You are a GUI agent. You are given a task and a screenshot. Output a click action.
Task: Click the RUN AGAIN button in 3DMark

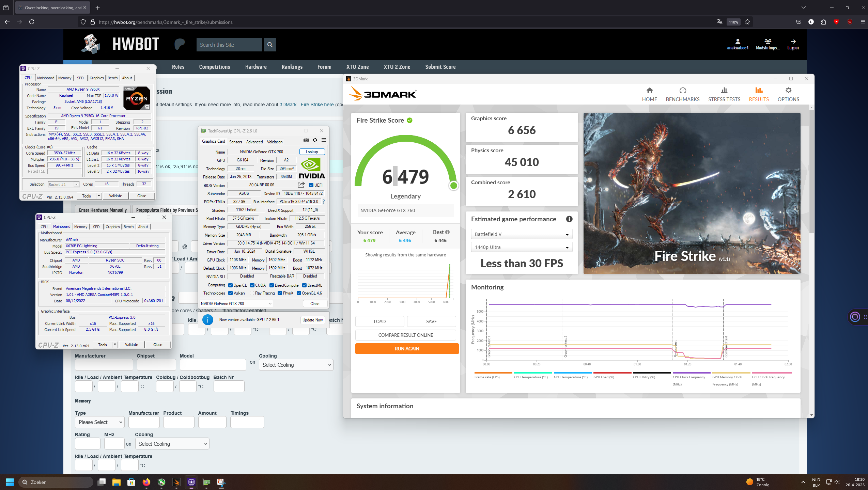click(x=407, y=349)
